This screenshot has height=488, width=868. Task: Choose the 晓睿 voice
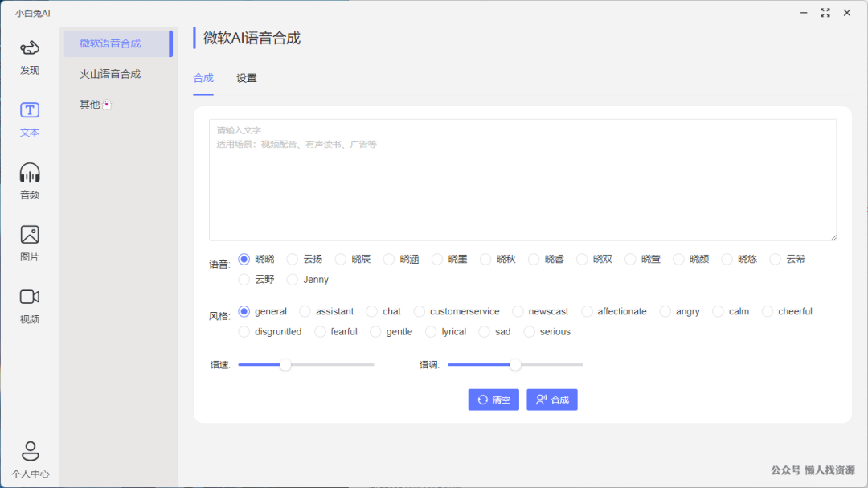coord(534,259)
